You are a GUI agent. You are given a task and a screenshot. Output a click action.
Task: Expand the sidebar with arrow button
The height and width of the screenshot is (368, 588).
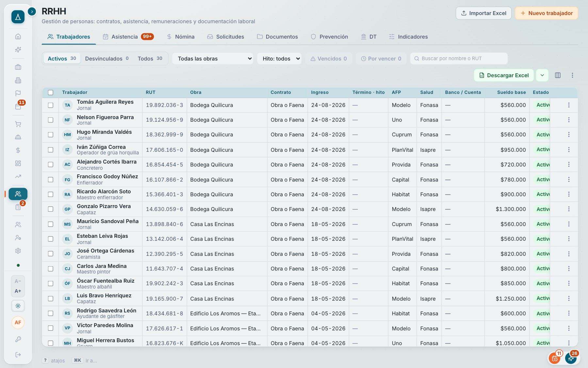coord(32,11)
